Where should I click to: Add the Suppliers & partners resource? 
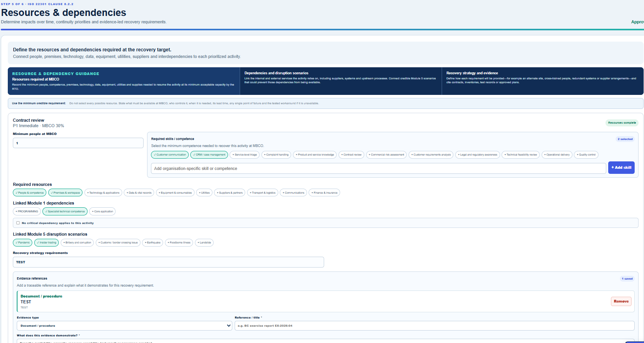point(230,193)
